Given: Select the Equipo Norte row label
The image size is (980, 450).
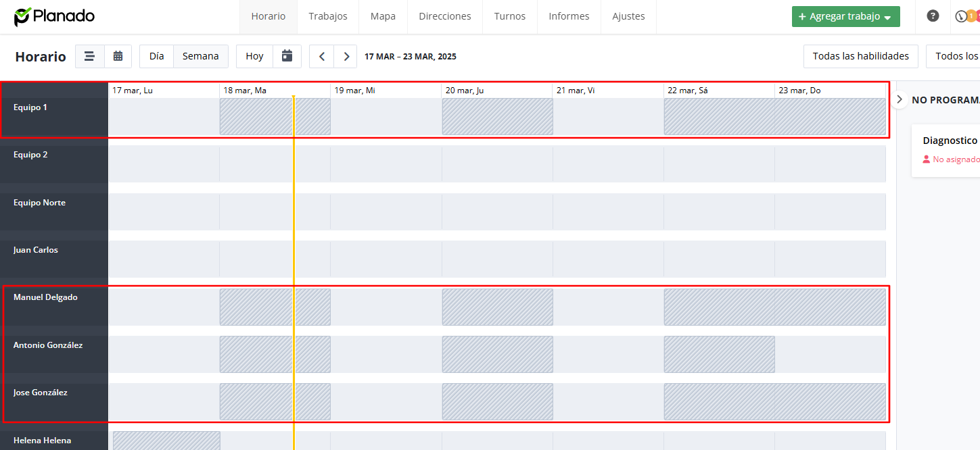Looking at the screenshot, I should coord(39,203).
